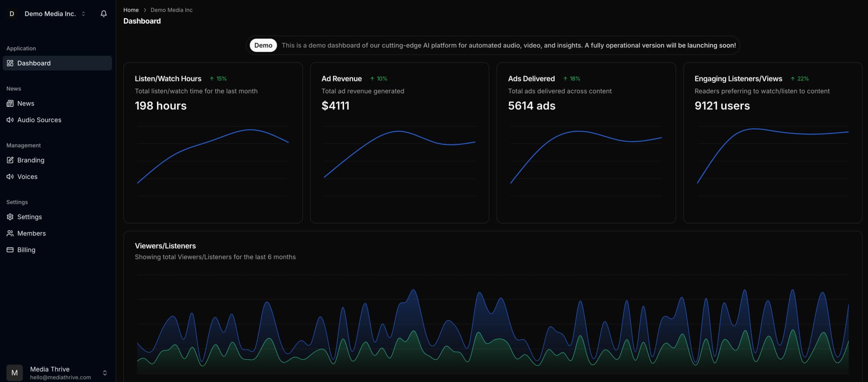Click the News newspaper icon
This screenshot has width=868, height=382.
coord(10,104)
